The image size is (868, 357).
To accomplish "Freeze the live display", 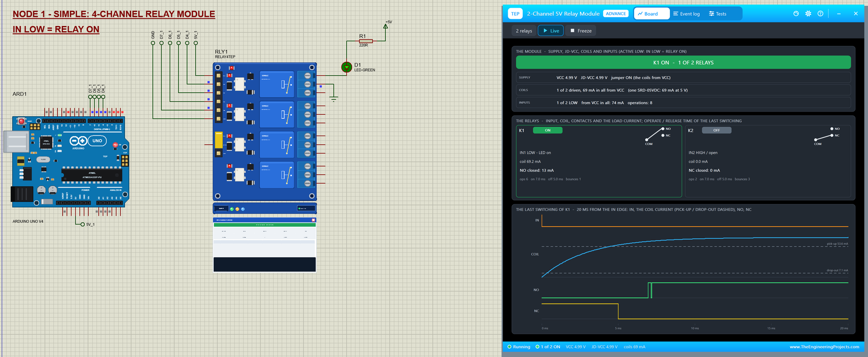I will pyautogui.click(x=581, y=31).
